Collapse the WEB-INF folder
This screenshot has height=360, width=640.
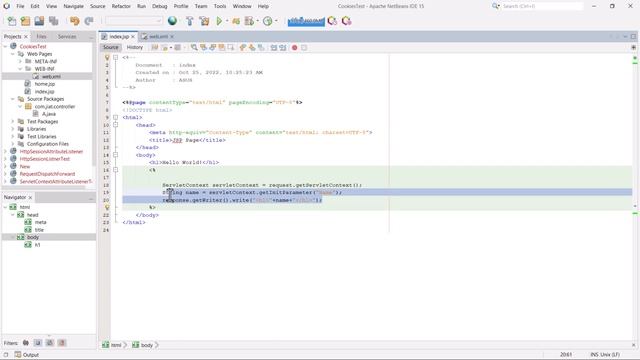tap(20, 69)
